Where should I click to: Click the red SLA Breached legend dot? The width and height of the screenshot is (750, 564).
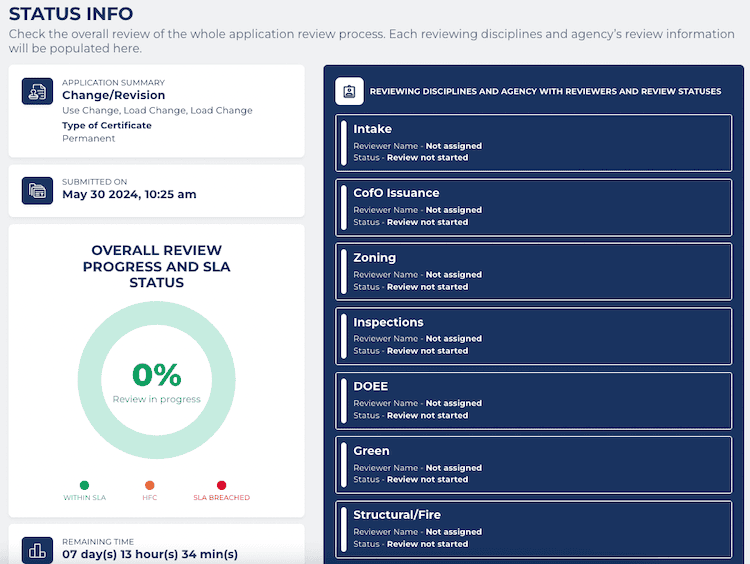point(221,485)
